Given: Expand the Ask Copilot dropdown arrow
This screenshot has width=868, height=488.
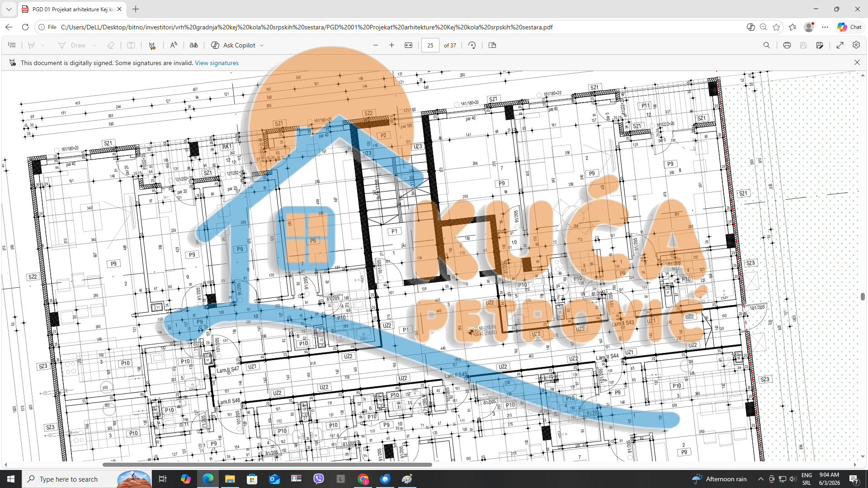Looking at the screenshot, I should coord(262,45).
